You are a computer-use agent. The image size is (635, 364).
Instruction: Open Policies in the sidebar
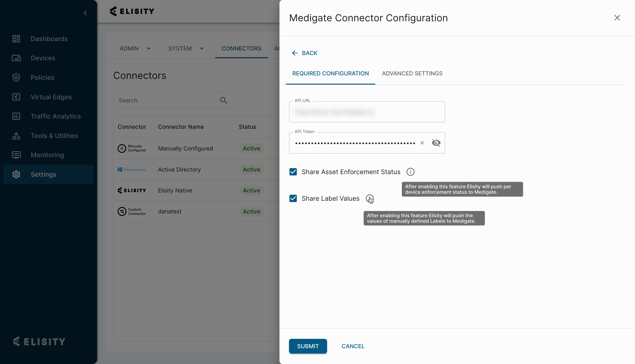(43, 77)
